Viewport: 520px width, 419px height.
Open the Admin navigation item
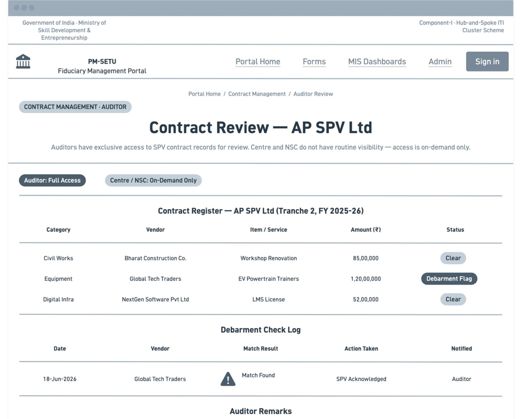click(440, 62)
